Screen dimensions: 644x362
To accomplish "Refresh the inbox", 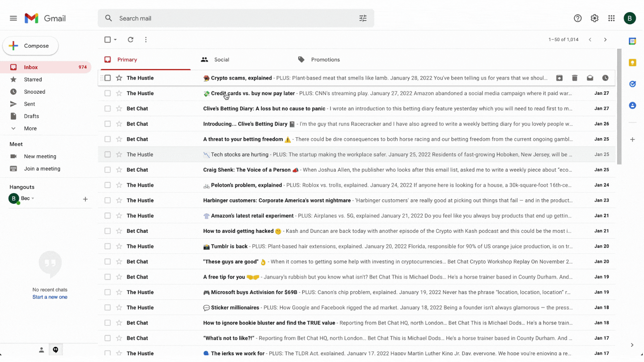I will click(x=131, y=40).
